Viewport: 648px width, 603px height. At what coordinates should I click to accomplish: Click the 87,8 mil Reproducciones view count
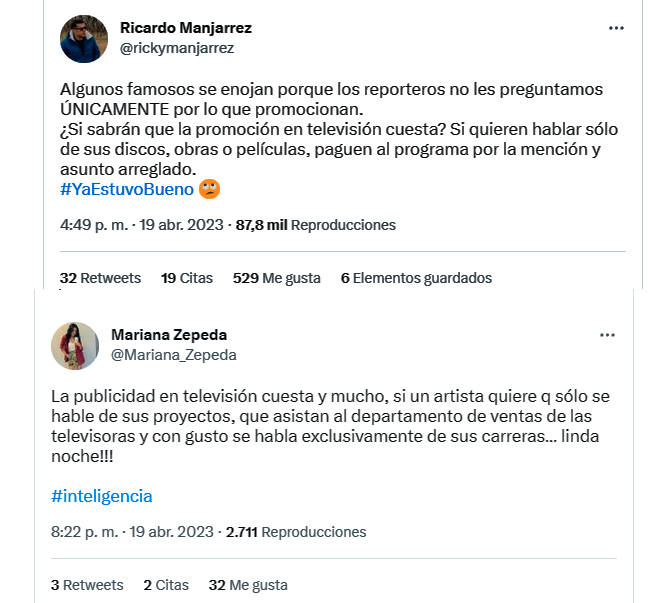[315, 225]
